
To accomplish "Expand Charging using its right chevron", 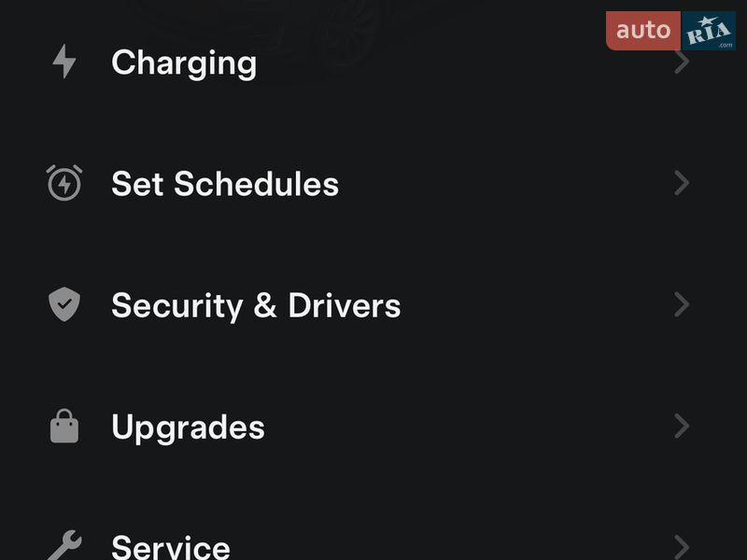I will pos(683,63).
